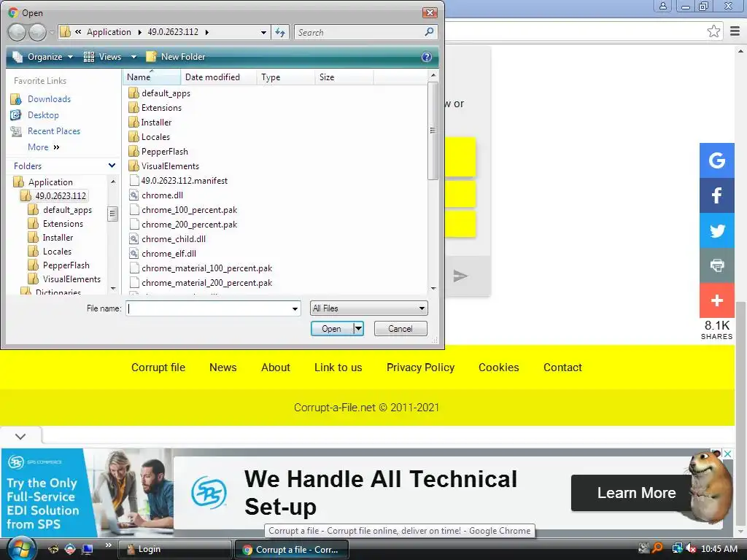The image size is (747, 560).
Task: Create a New Folder from toolbar
Action: tap(176, 57)
